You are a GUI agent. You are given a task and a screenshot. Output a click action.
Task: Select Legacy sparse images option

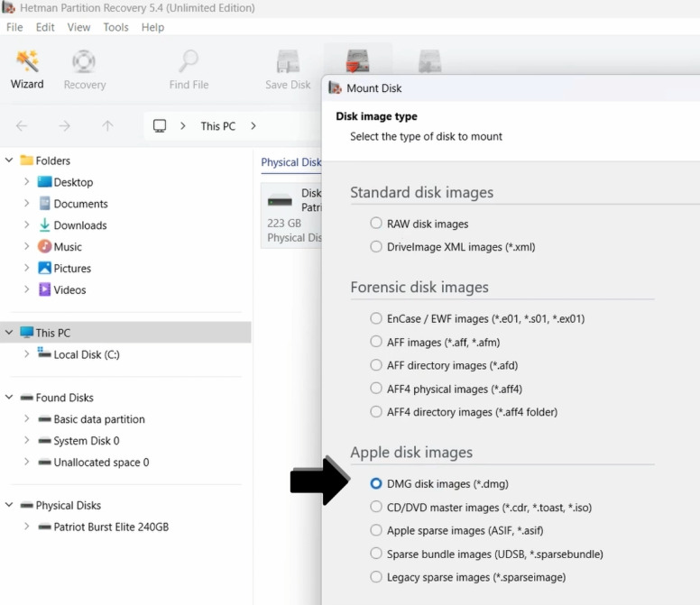[x=376, y=577]
